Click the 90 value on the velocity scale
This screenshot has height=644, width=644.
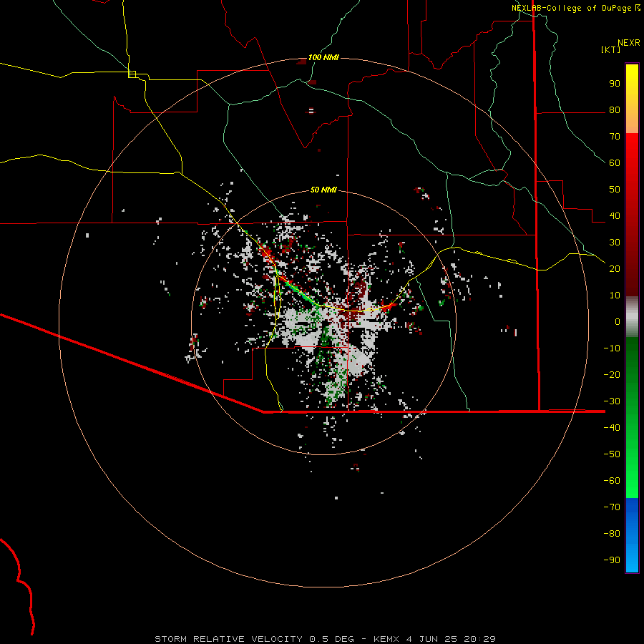pyautogui.click(x=615, y=84)
